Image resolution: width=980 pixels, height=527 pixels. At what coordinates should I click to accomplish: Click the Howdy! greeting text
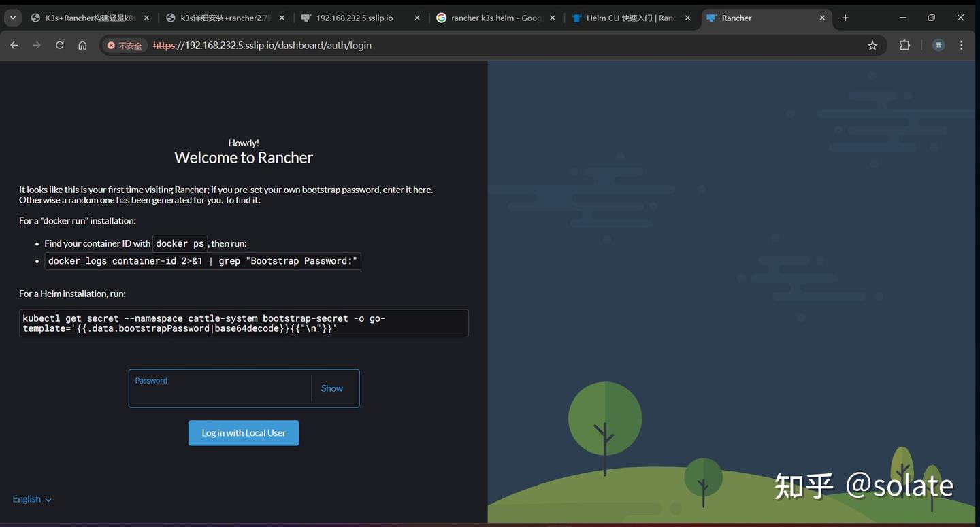pos(244,143)
